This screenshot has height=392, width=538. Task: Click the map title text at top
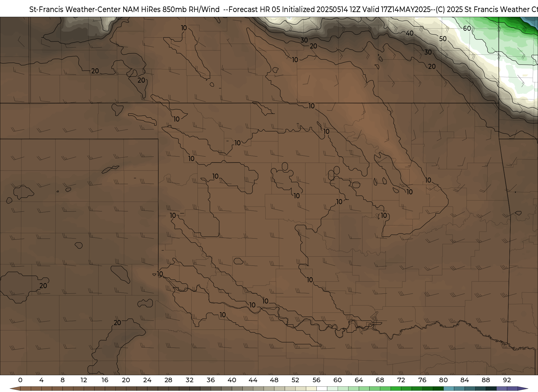coord(284,10)
